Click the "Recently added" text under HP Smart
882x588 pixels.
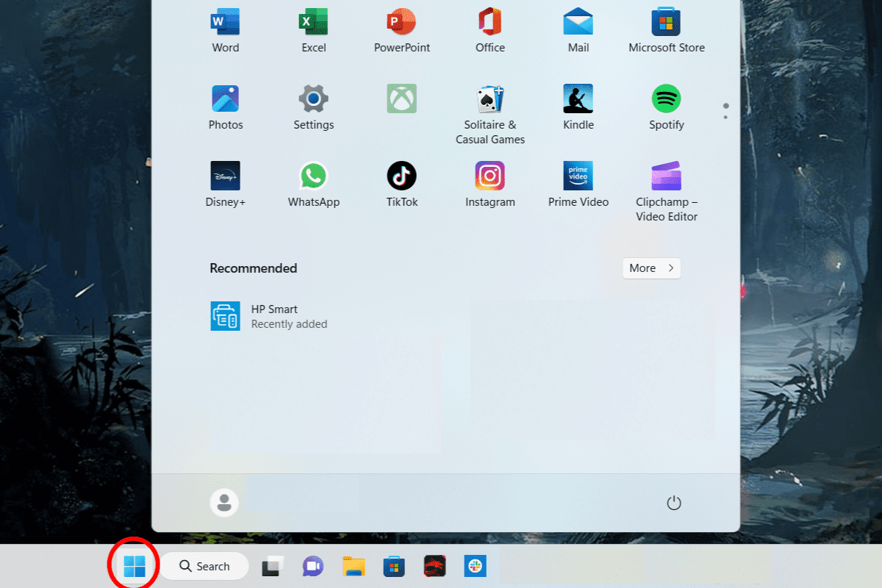tap(289, 324)
